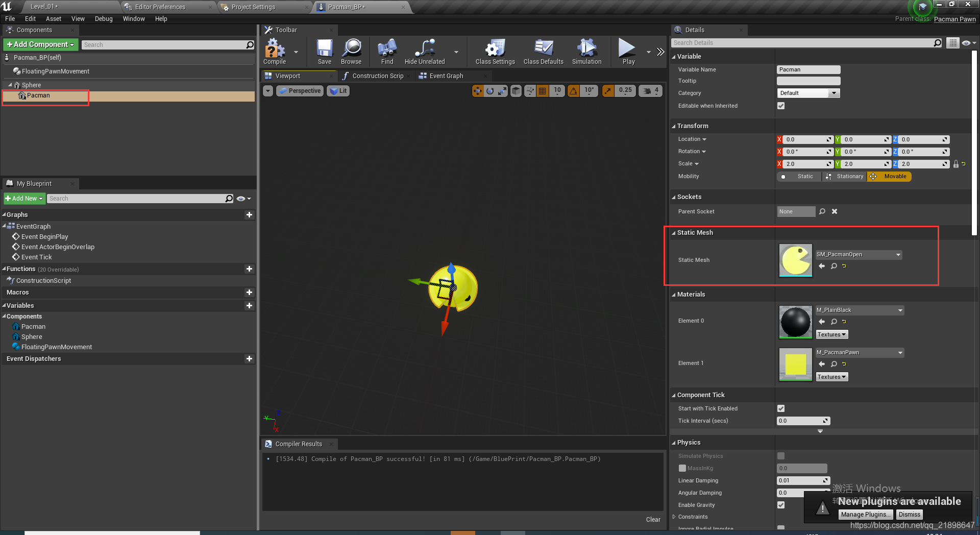Dismiss the plugins notification
The image size is (980, 535).
click(910, 515)
